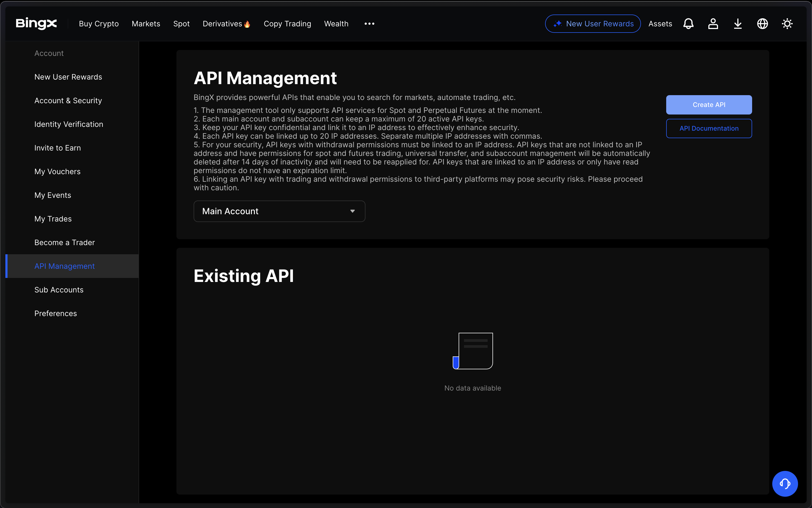Click the BingX logo
The image size is (812, 508).
coord(36,24)
